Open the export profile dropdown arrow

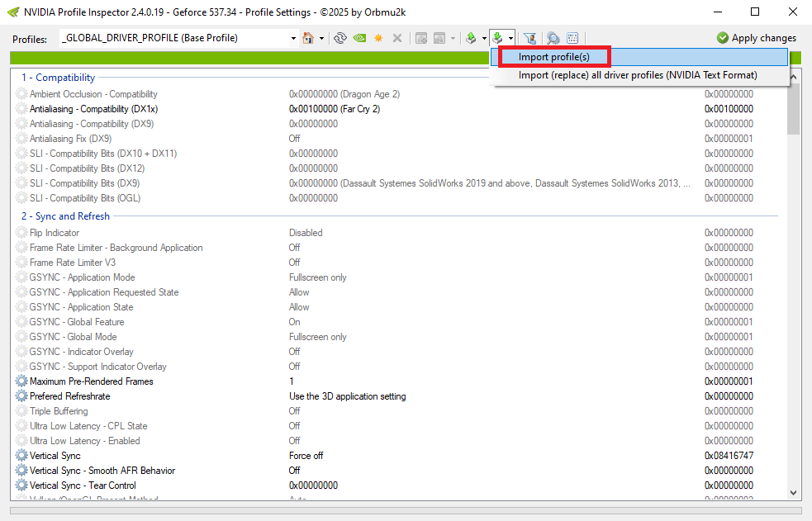point(484,38)
